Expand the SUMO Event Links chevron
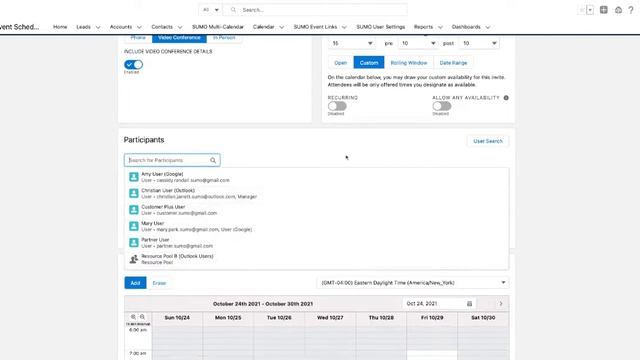Viewport: 640px width, 360px height. pyautogui.click(x=344, y=27)
